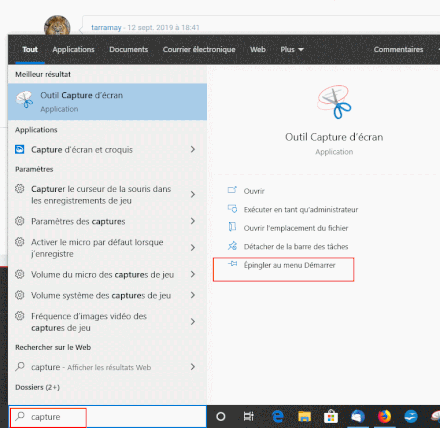Expand Activer le micro par défaut arrow
This screenshot has width=440, height=428.
[193, 247]
